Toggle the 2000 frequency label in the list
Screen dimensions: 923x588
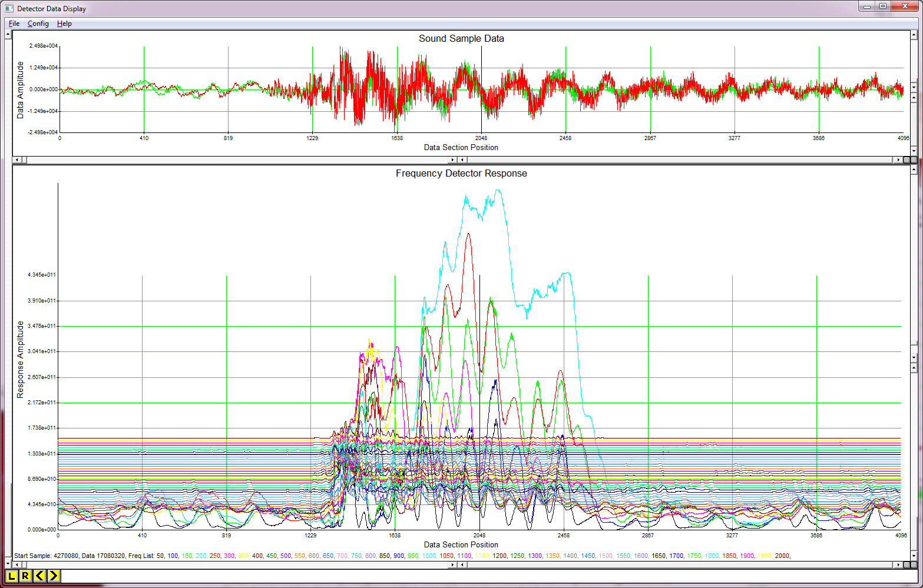coord(783,556)
